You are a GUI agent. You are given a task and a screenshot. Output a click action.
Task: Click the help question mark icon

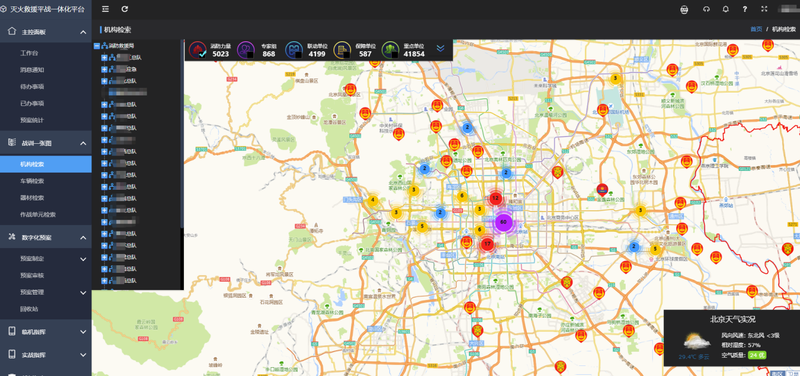pyautogui.click(x=745, y=9)
